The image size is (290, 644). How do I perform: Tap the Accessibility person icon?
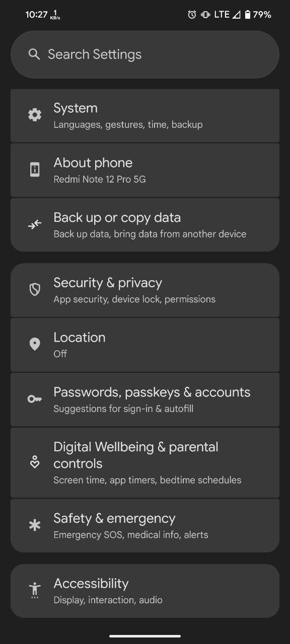(x=34, y=590)
